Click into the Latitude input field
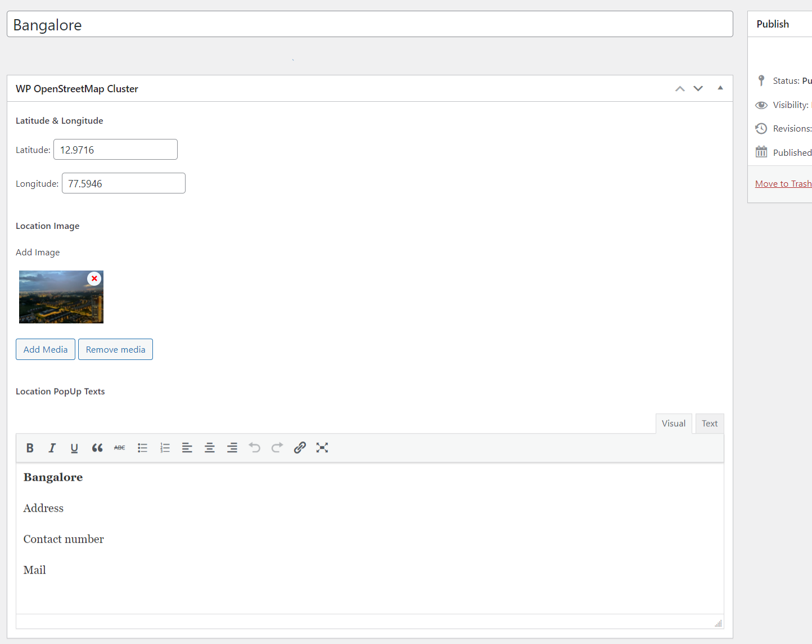812x644 pixels. (x=115, y=150)
